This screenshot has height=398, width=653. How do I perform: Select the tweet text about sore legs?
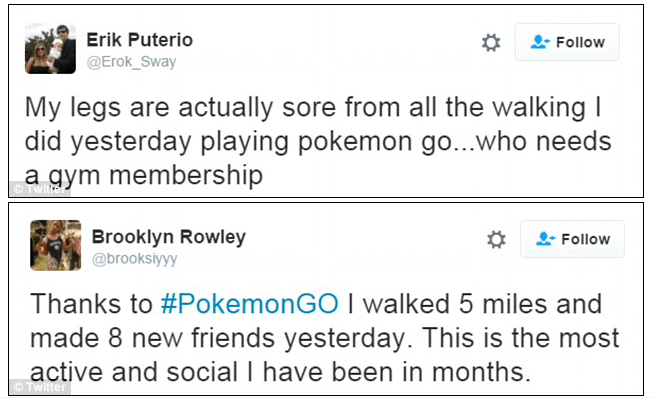tap(318, 141)
